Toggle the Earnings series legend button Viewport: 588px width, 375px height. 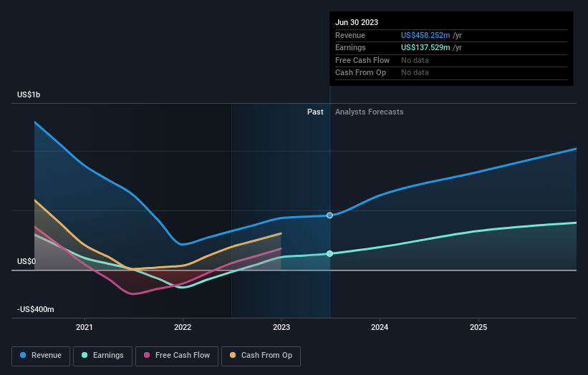tap(102, 356)
